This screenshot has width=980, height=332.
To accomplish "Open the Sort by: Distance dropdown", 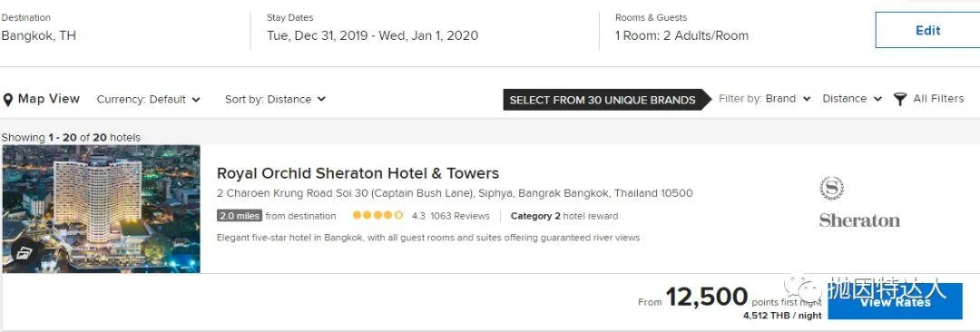I will click(x=275, y=100).
